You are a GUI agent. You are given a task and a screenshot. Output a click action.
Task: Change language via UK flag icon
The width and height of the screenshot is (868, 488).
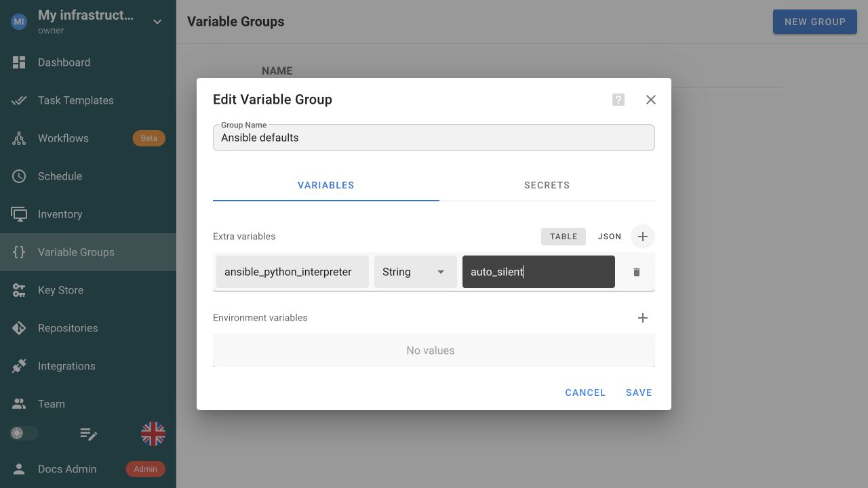pyautogui.click(x=153, y=434)
